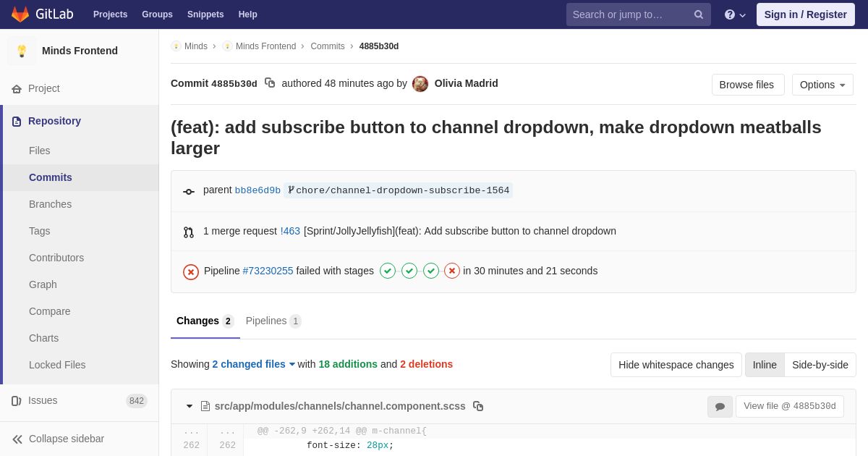The image size is (868, 456).
Task: Click the Issues count badge 842
Action: (x=137, y=401)
